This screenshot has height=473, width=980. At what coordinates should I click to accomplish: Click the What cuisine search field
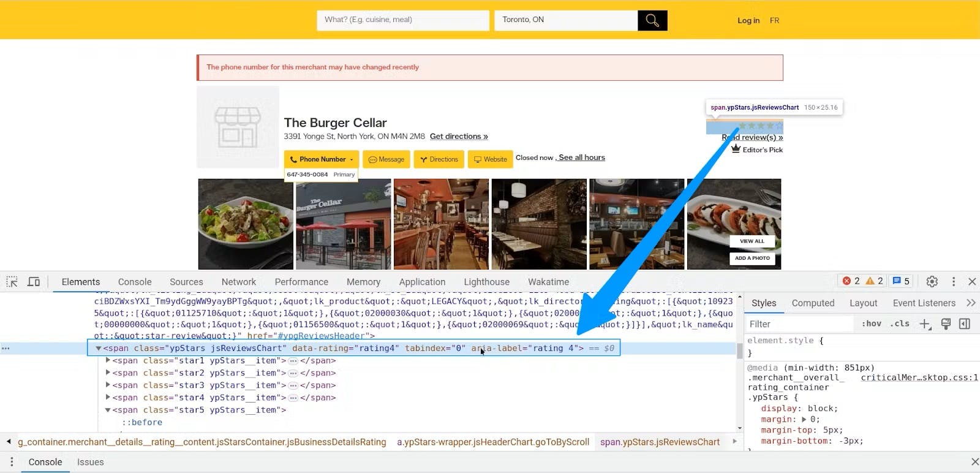pyautogui.click(x=403, y=20)
